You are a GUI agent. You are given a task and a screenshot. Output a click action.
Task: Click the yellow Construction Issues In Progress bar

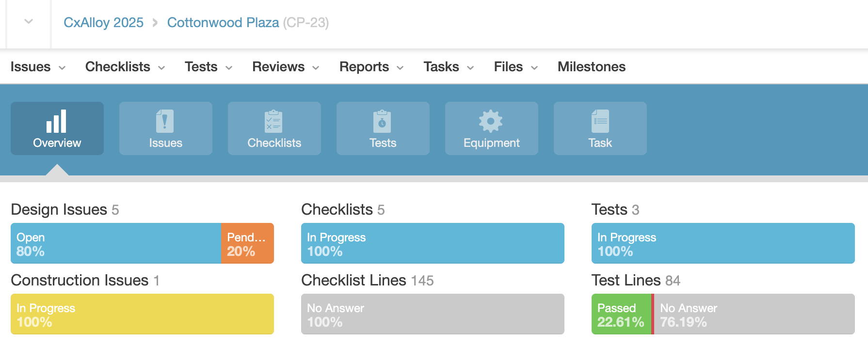(142, 314)
